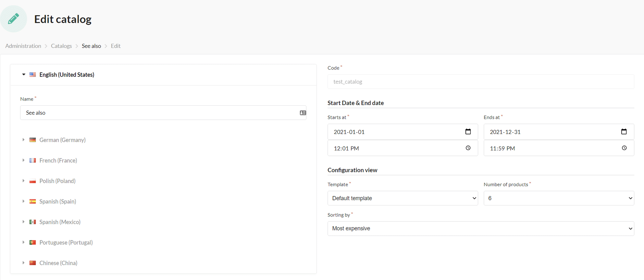Click the French (France) label

click(x=58, y=160)
